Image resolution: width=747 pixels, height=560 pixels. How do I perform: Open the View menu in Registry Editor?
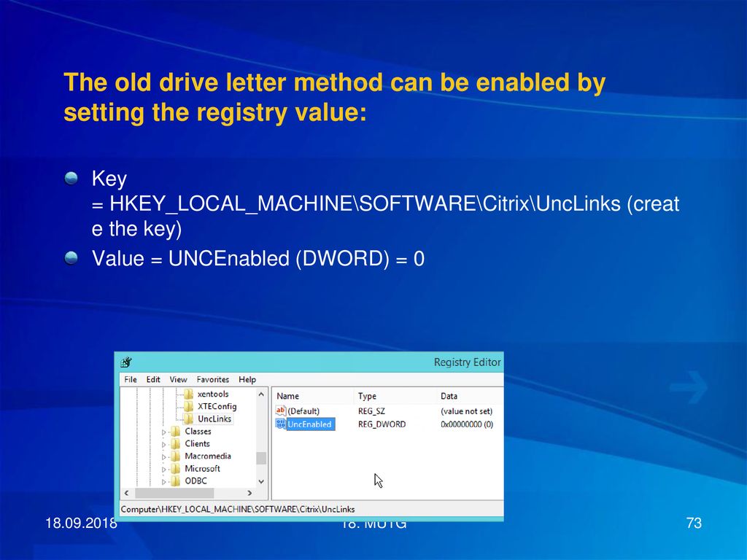click(178, 379)
